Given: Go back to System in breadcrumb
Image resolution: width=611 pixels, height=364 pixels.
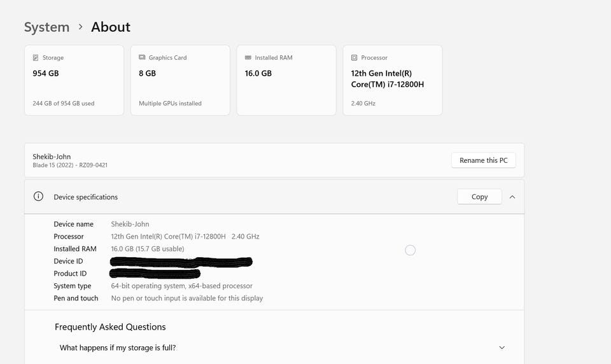Looking at the screenshot, I should coord(46,27).
